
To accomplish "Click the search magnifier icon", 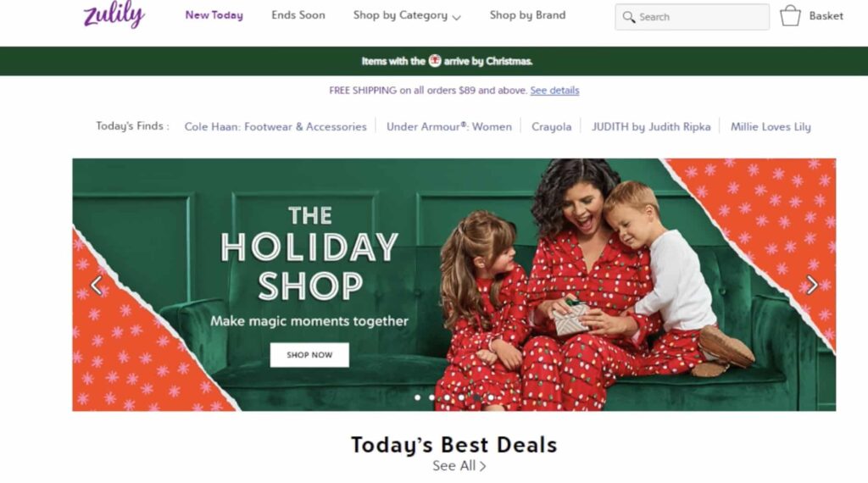I will click(628, 17).
